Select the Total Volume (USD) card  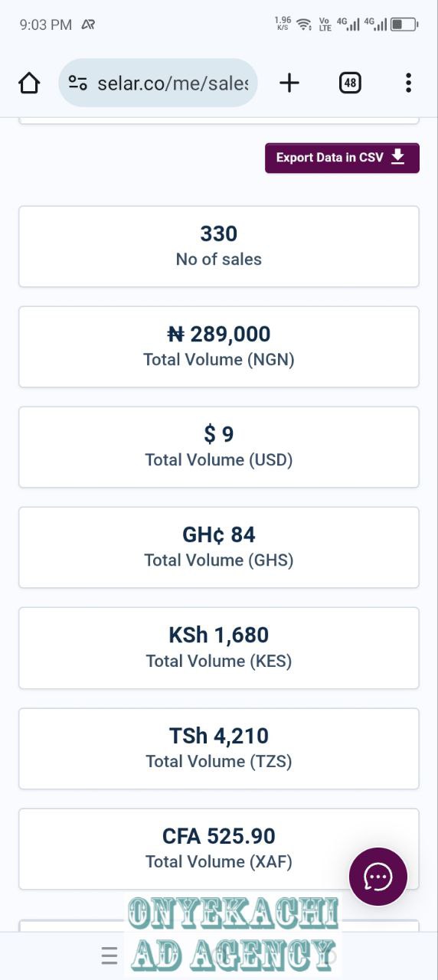219,447
